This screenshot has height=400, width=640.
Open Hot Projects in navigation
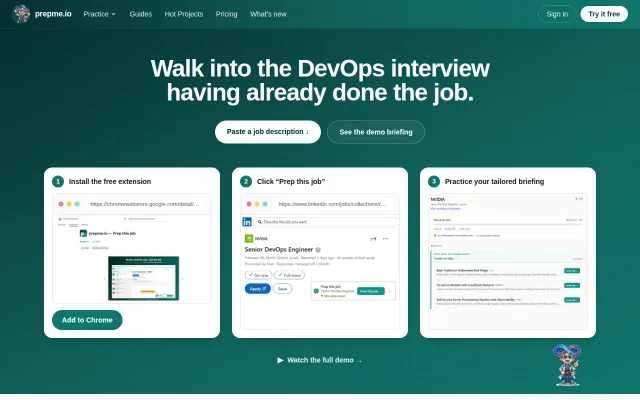pyautogui.click(x=184, y=14)
